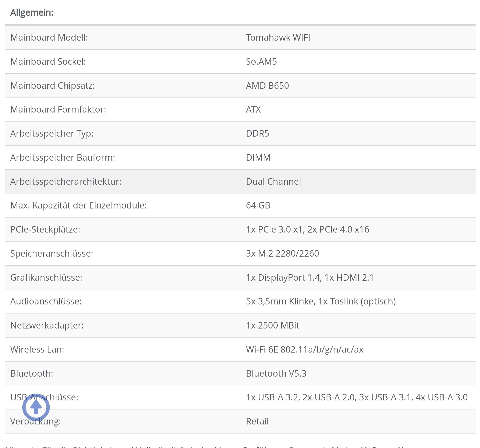The image size is (480, 448).
Task: Select the 'Allgemein:' section heading
Action: pos(32,12)
